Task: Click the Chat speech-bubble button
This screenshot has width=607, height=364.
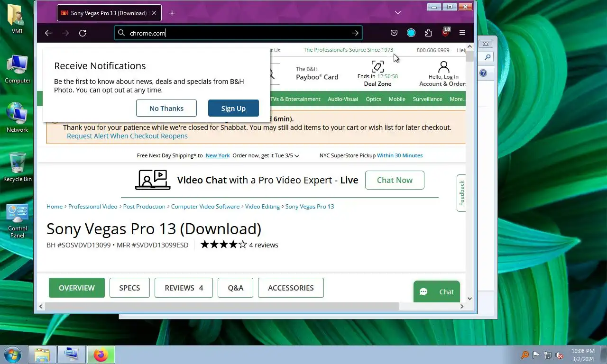Action: click(x=437, y=291)
